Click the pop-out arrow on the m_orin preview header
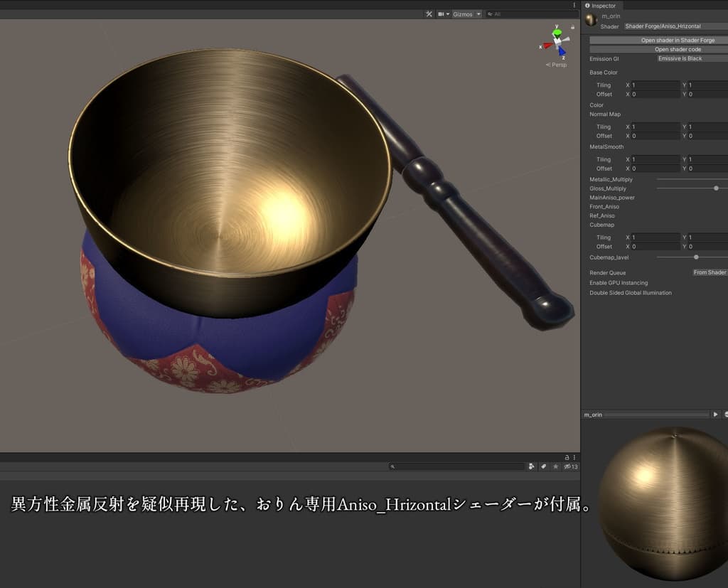Screen dimensions: 728x588 [716, 414]
